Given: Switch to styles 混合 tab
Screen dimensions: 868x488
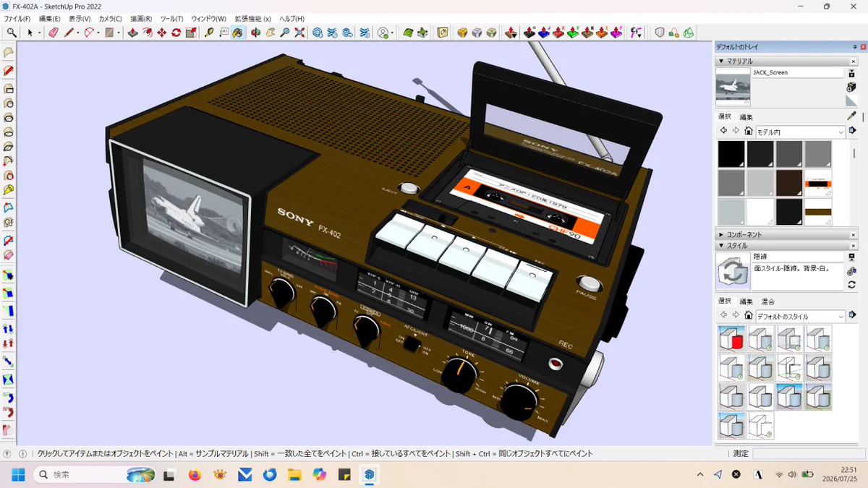Looking at the screenshot, I should 768,301.
